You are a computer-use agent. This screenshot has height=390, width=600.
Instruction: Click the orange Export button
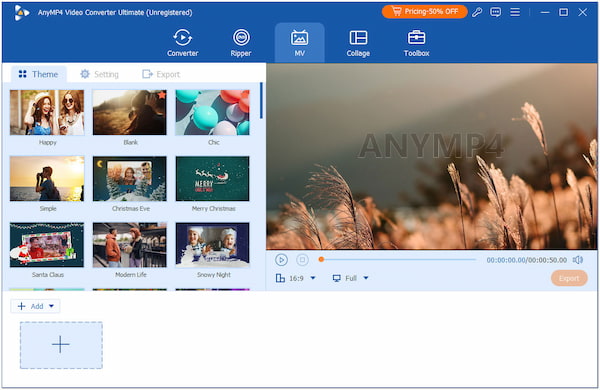click(569, 278)
